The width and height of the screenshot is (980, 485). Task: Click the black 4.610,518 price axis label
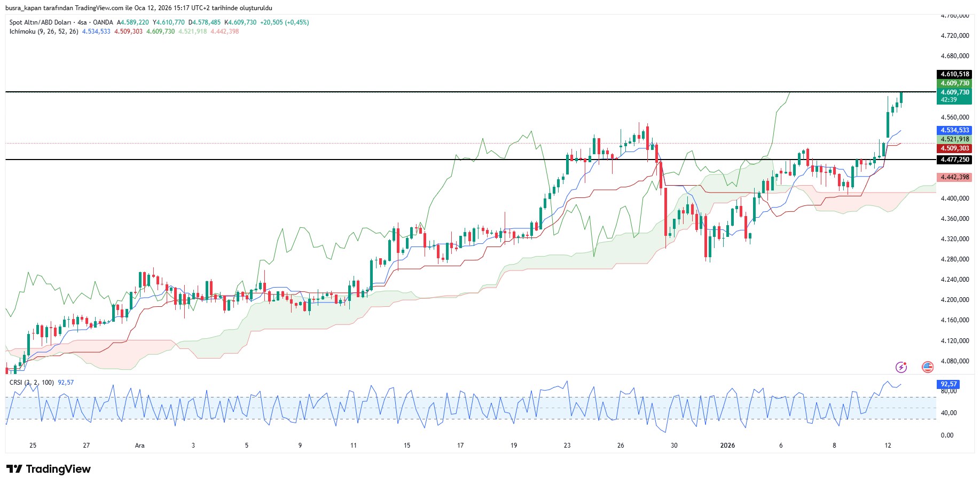click(x=954, y=74)
